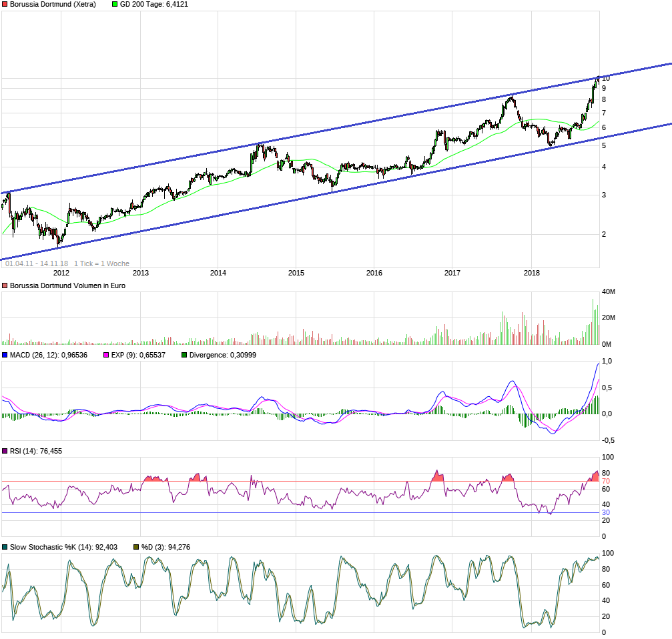Click the teal Slow Stochastic %K legend swatch

5,547
